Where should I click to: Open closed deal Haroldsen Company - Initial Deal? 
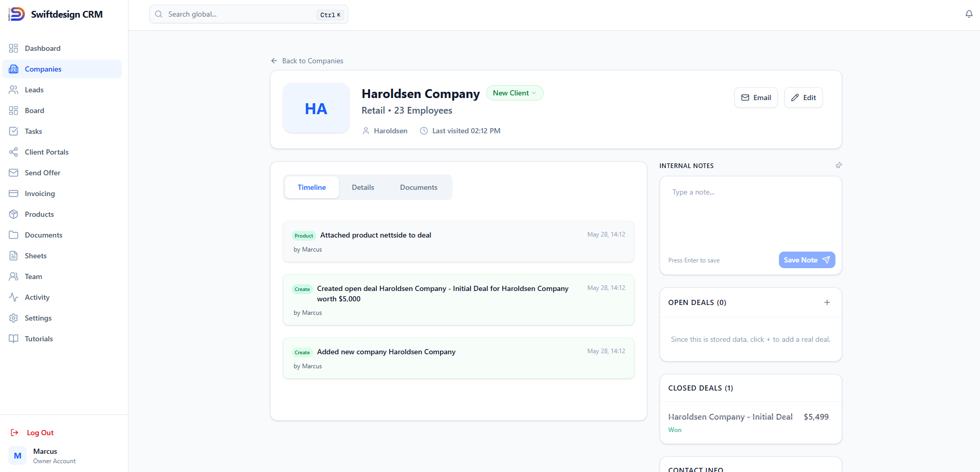coord(730,417)
